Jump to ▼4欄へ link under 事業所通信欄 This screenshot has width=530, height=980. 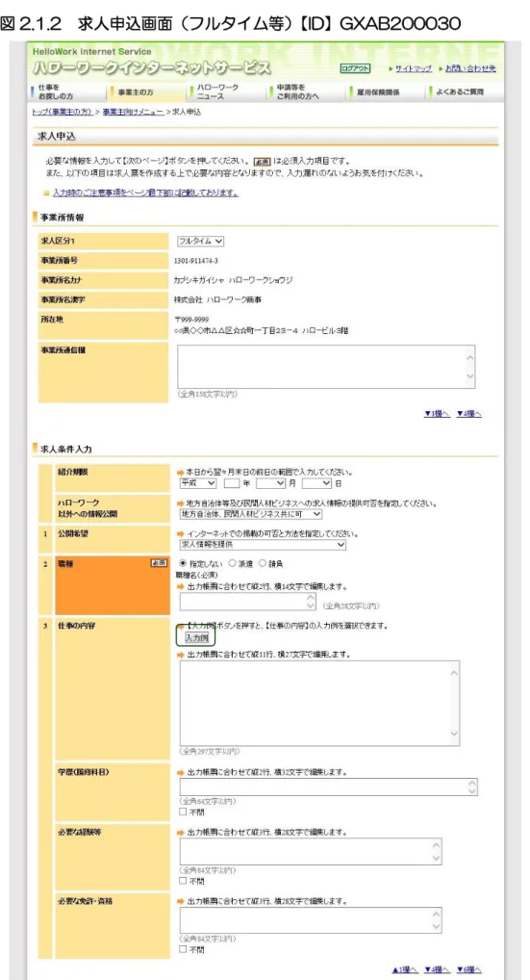[468, 414]
